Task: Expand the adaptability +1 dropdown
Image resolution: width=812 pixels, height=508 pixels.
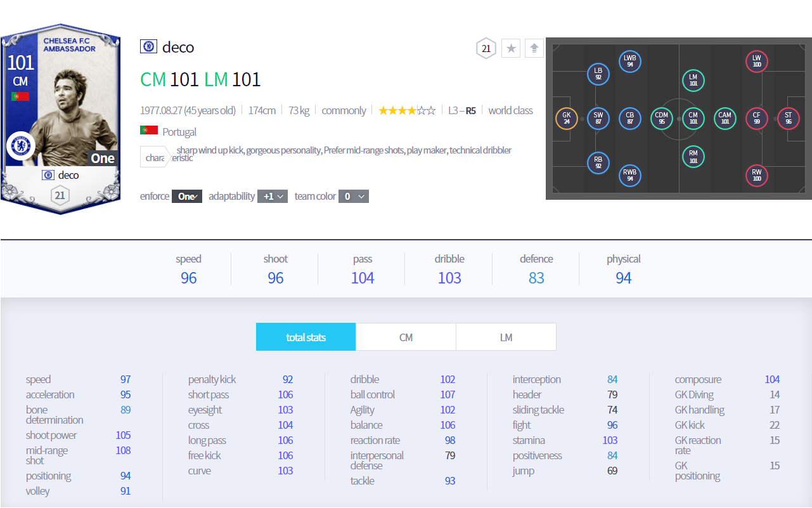Action: click(x=273, y=197)
